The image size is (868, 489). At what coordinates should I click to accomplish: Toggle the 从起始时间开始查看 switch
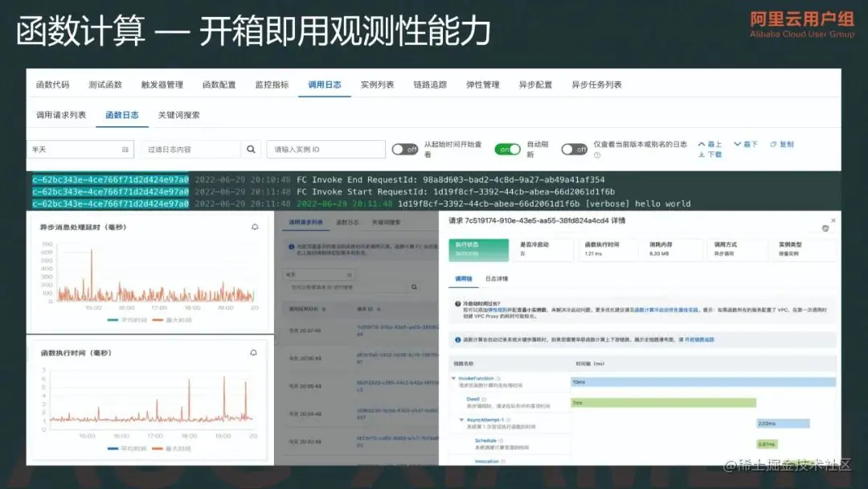[x=404, y=149]
